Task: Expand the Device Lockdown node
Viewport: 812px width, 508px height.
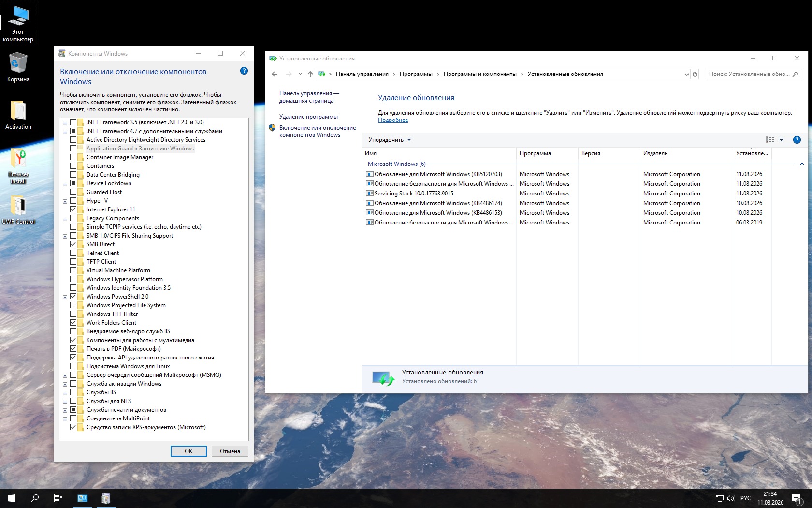Action: coord(65,184)
